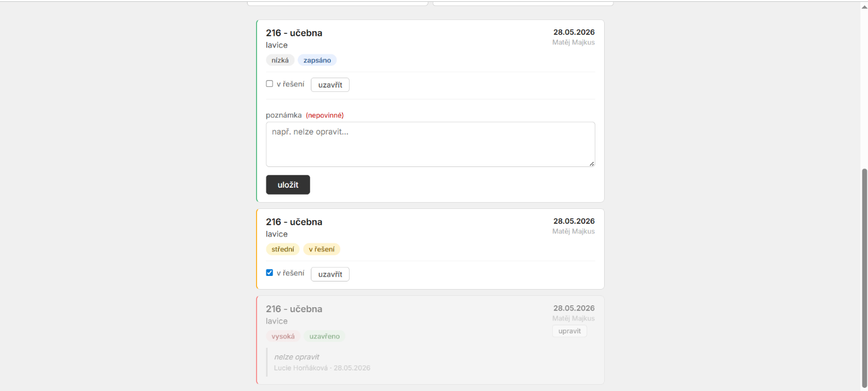Click the resize grip of the note textarea
This screenshot has width=868, height=391.
[592, 163]
